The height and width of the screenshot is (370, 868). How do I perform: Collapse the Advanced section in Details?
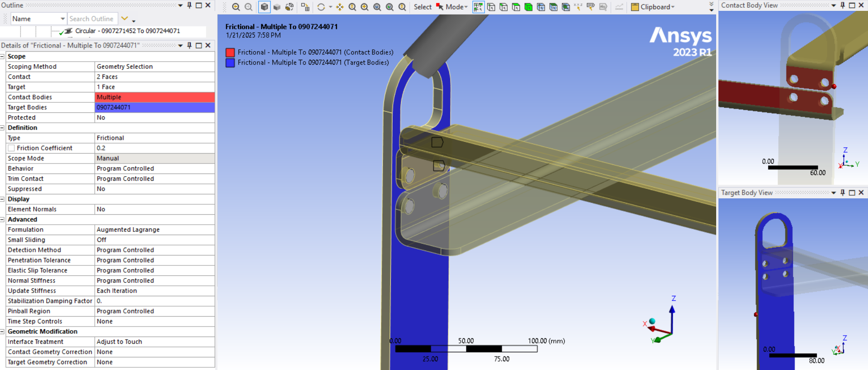tap(3, 220)
